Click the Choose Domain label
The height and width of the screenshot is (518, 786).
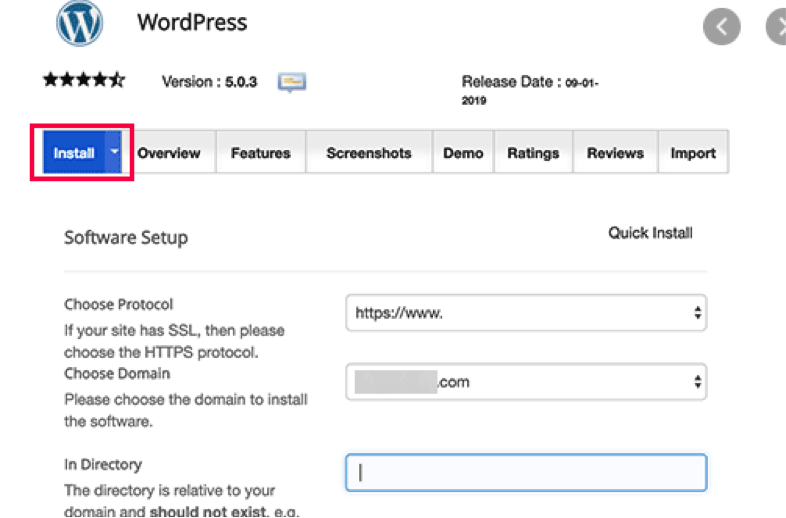(117, 374)
